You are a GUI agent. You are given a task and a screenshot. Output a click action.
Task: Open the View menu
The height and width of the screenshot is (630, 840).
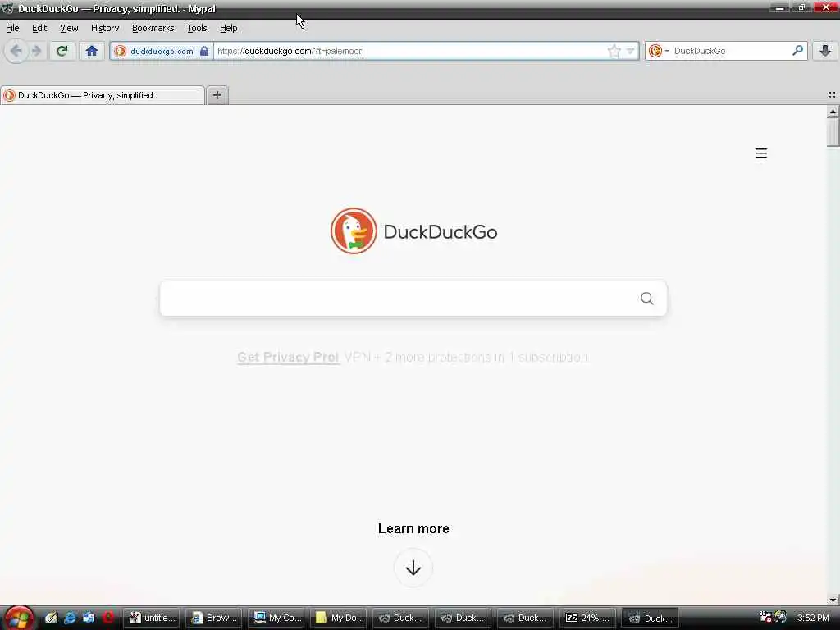69,28
